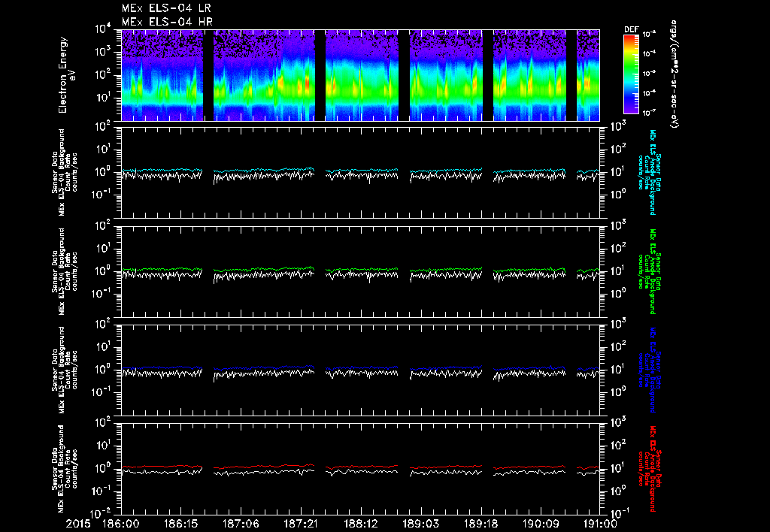Click the green count rate trace line
This screenshot has width=770, height=532.
click(360, 269)
